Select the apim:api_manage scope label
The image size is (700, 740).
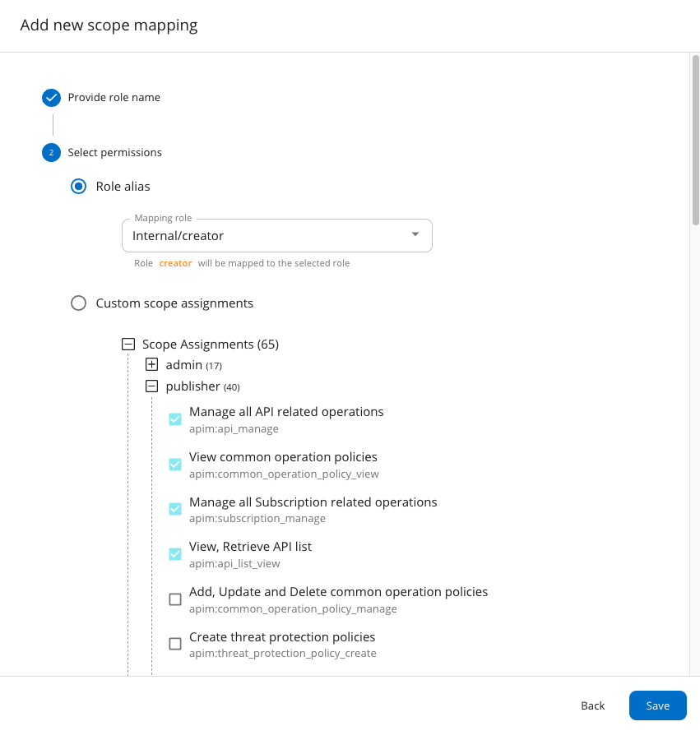point(233,427)
